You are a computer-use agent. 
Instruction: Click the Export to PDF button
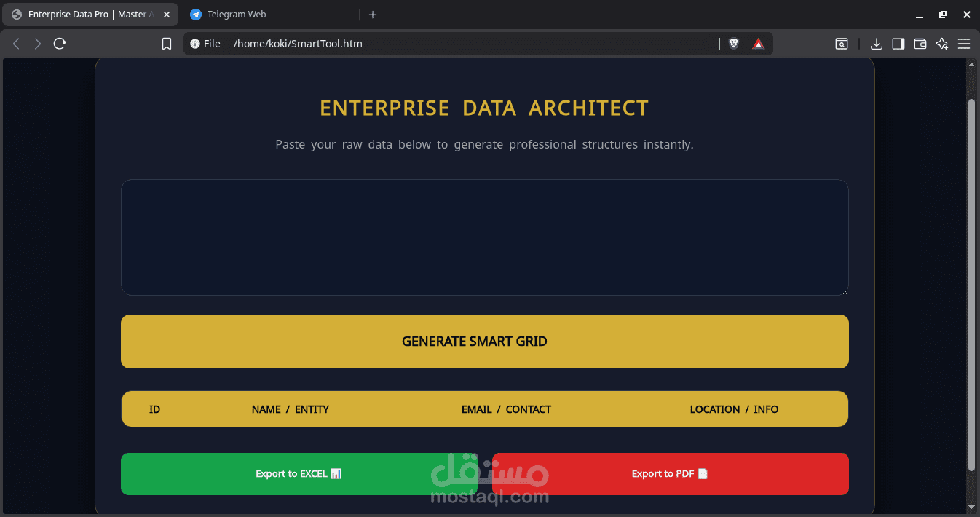[x=670, y=474]
